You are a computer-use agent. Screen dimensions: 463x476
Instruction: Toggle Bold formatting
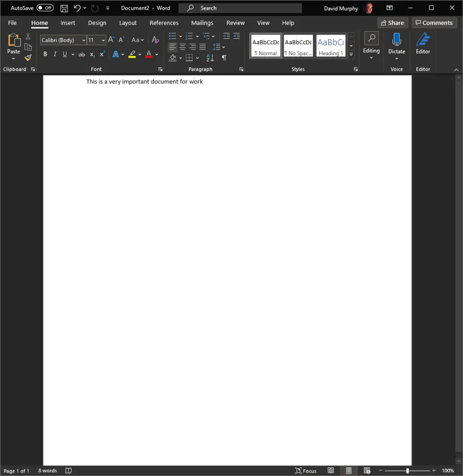[45, 54]
